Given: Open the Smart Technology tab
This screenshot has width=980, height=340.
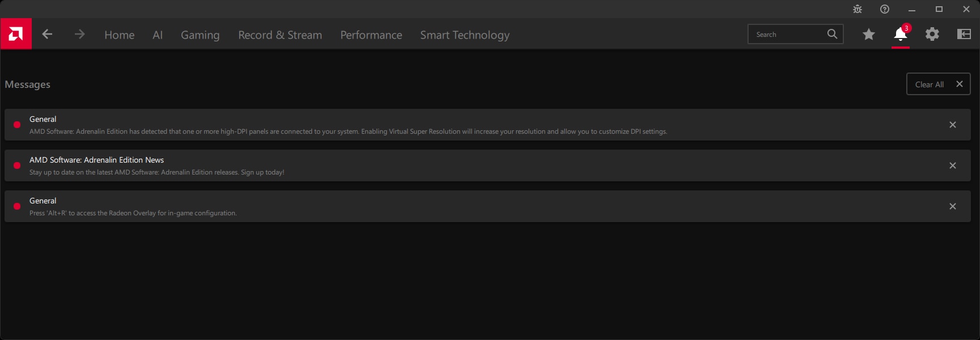Looking at the screenshot, I should (x=464, y=35).
